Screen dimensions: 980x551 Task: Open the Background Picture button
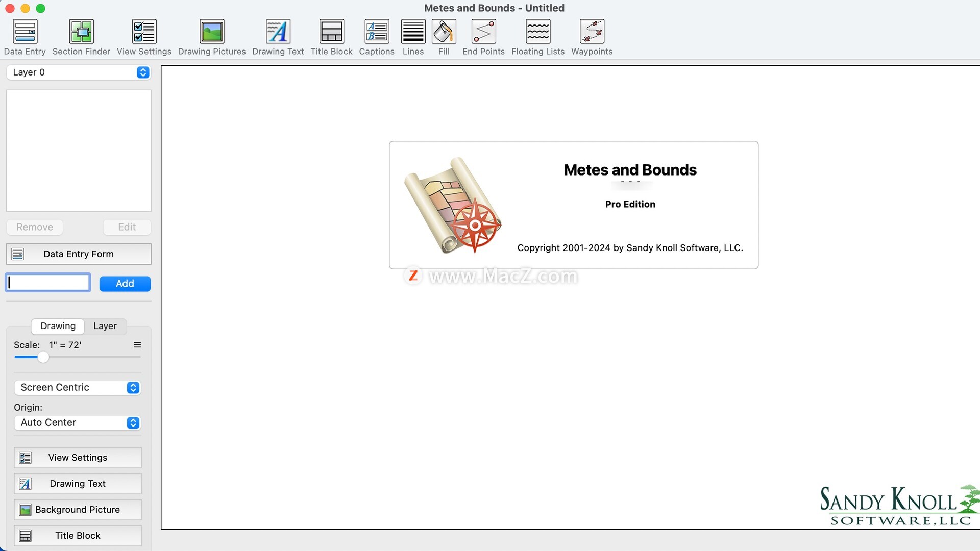point(78,510)
